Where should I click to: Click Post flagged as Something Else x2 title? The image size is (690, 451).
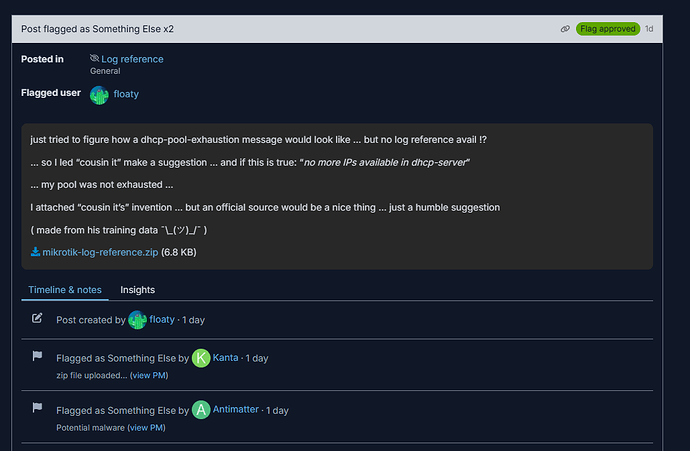[97, 29]
